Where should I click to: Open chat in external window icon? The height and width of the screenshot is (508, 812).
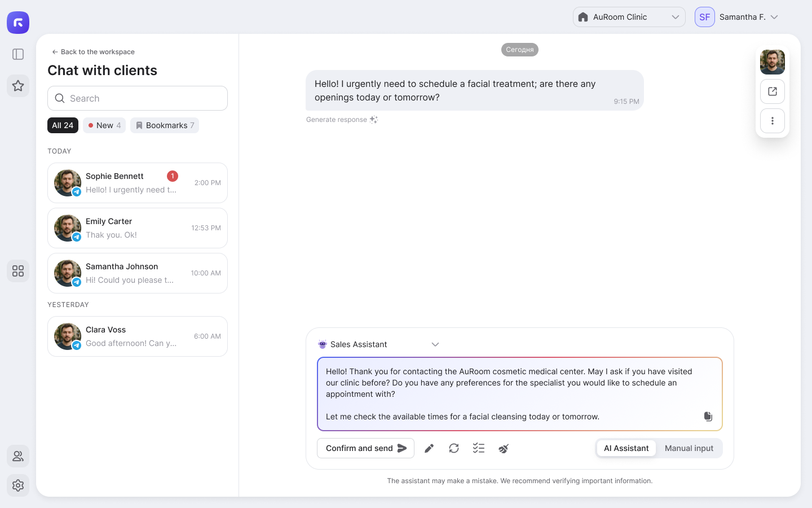tap(773, 91)
